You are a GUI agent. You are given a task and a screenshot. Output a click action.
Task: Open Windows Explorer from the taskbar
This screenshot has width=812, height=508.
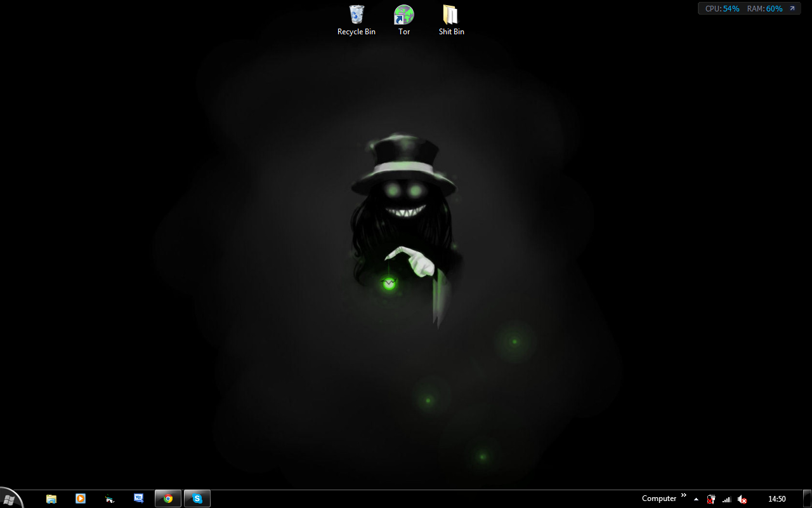click(51, 499)
